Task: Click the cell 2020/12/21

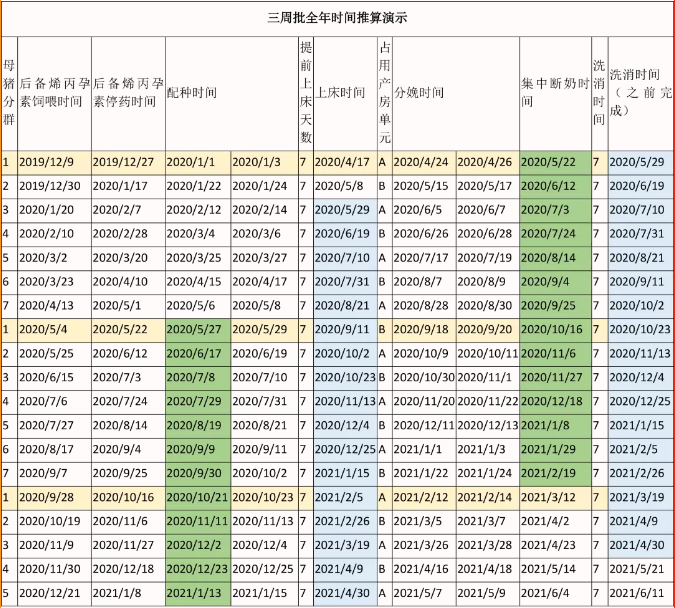Action: [x=55, y=594]
